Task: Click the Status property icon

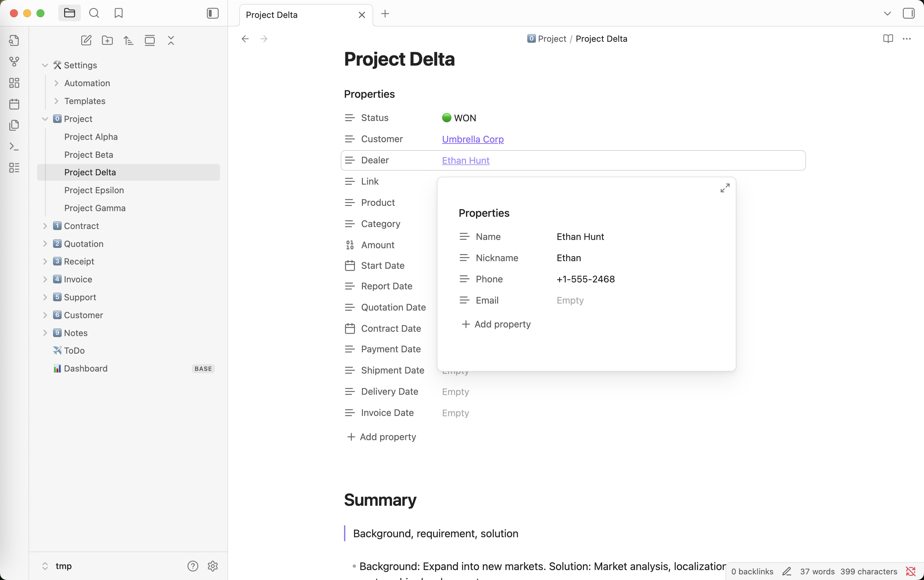Action: tap(349, 118)
